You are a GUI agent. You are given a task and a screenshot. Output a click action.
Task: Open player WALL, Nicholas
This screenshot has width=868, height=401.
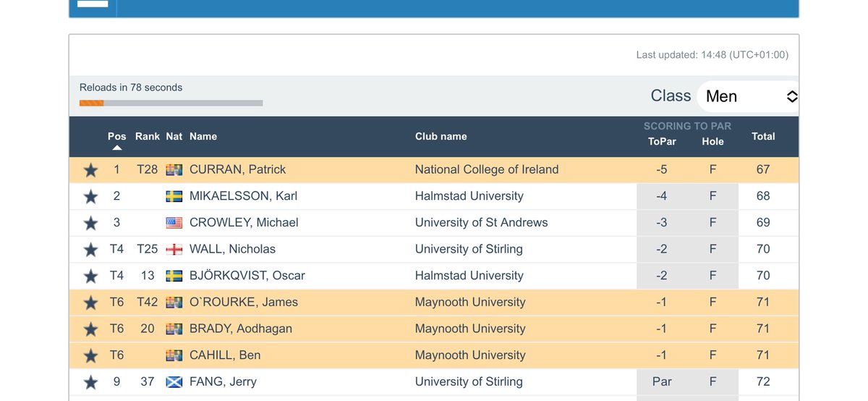[232, 249]
